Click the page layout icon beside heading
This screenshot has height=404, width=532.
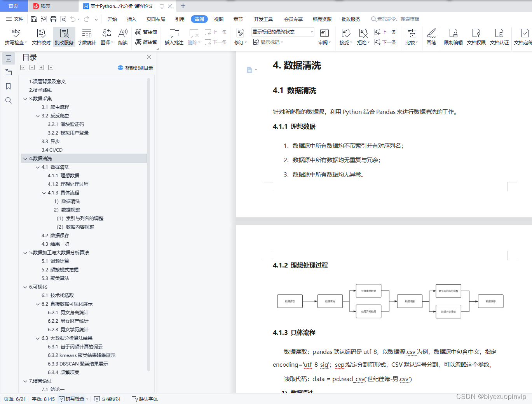coord(249,70)
